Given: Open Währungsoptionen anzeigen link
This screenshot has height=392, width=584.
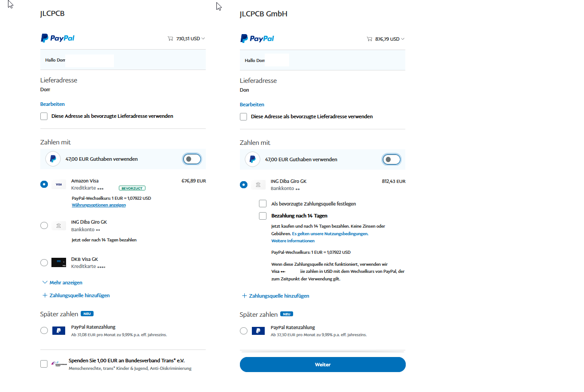Looking at the screenshot, I should [x=99, y=205].
